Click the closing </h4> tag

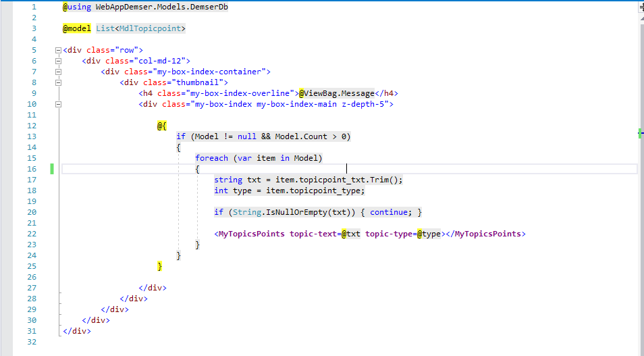coord(387,93)
